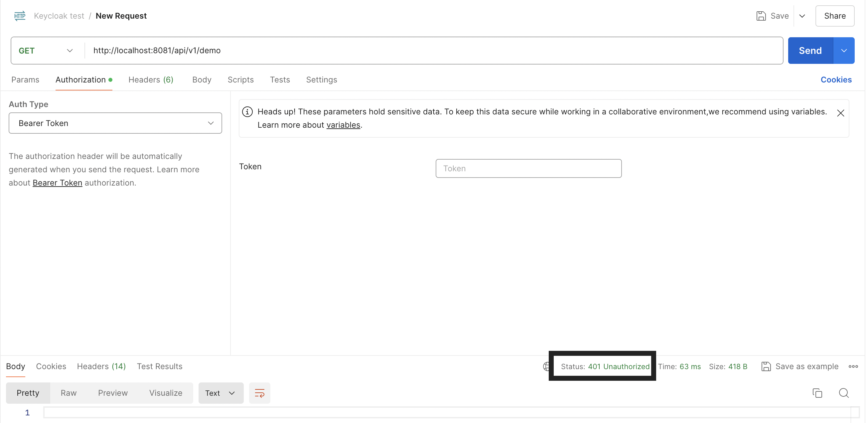Open the Text format dropdown
Image resolution: width=868 pixels, height=423 pixels.
click(221, 393)
